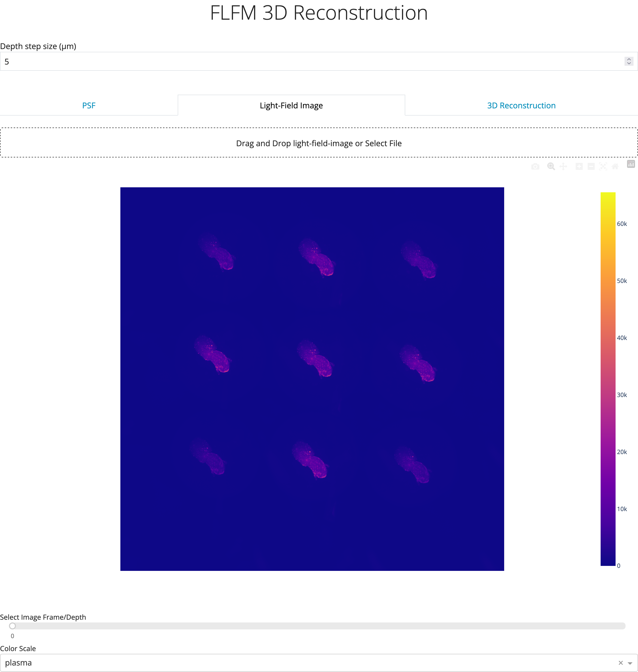Zoom in using the plus modebar icon
The height and width of the screenshot is (672, 638).
pos(579,166)
